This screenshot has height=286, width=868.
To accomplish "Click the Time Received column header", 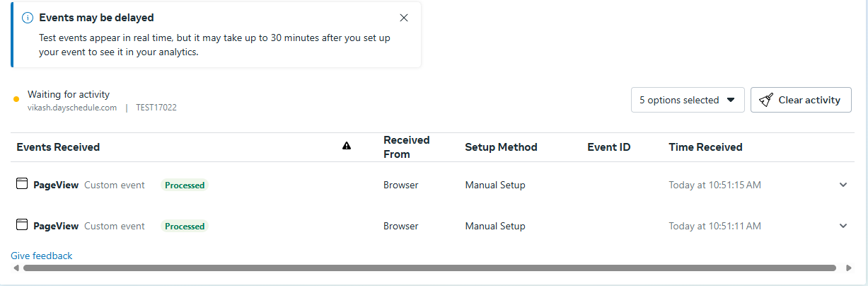I will pyautogui.click(x=705, y=147).
